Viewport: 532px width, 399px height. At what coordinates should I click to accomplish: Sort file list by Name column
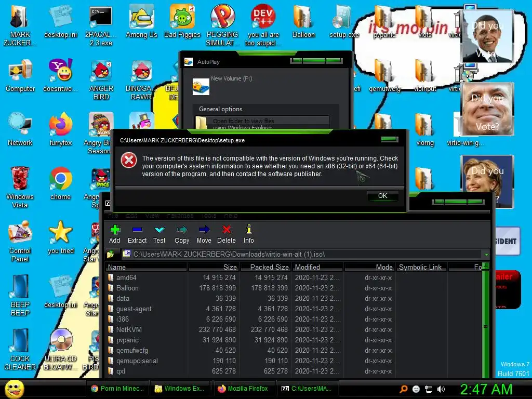click(146, 267)
